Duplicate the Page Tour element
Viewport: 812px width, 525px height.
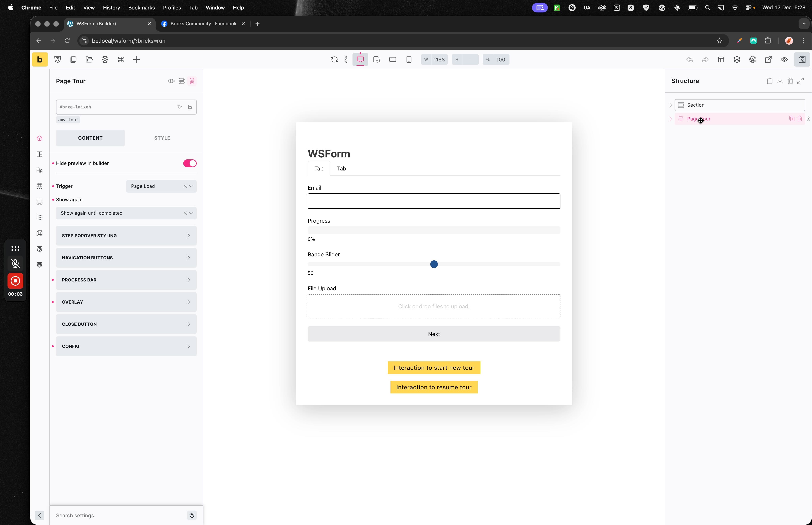tap(791, 119)
